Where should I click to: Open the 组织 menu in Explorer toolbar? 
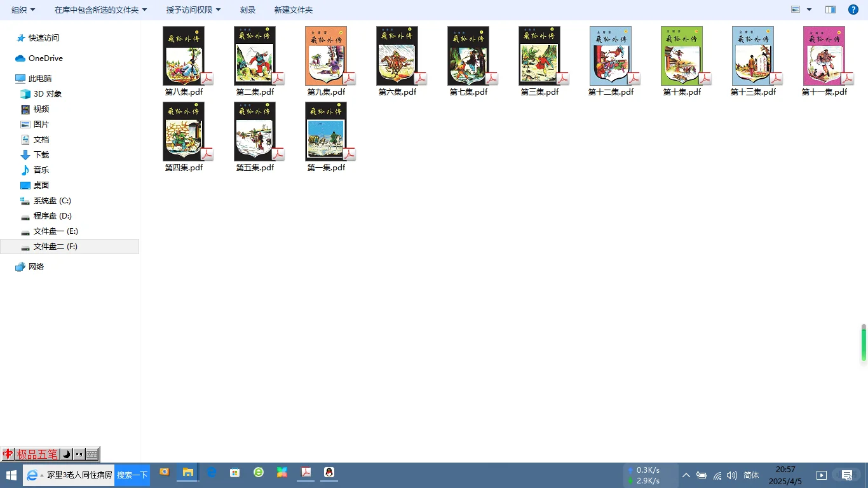(23, 10)
